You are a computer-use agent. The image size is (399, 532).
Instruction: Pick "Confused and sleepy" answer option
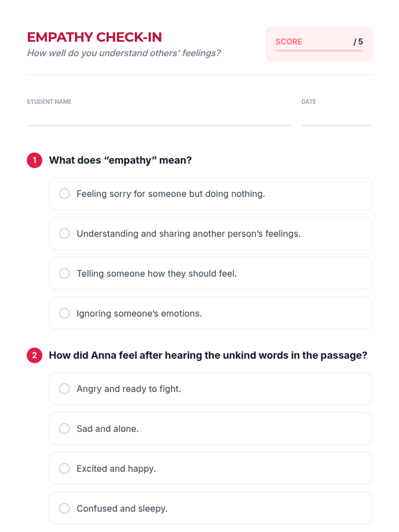coord(65,508)
